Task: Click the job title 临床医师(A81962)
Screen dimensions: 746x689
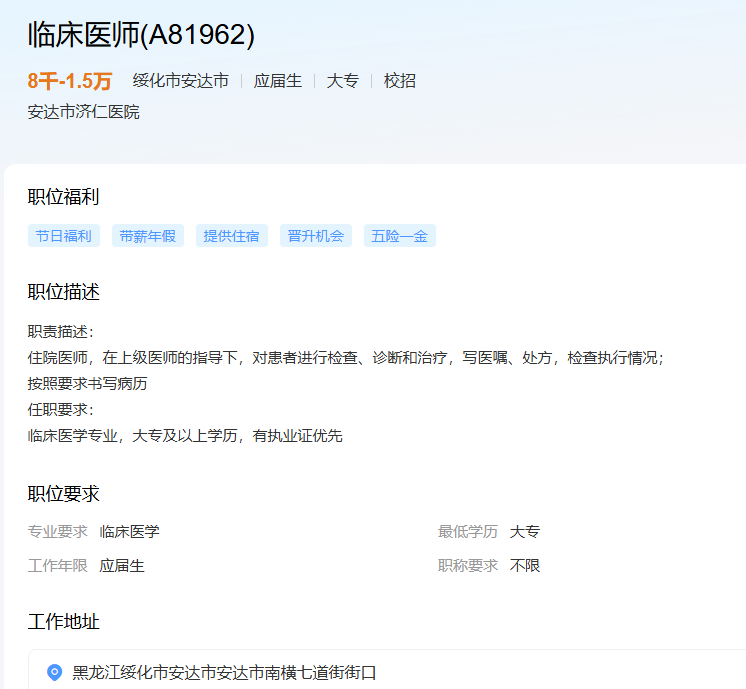Action: [142, 35]
